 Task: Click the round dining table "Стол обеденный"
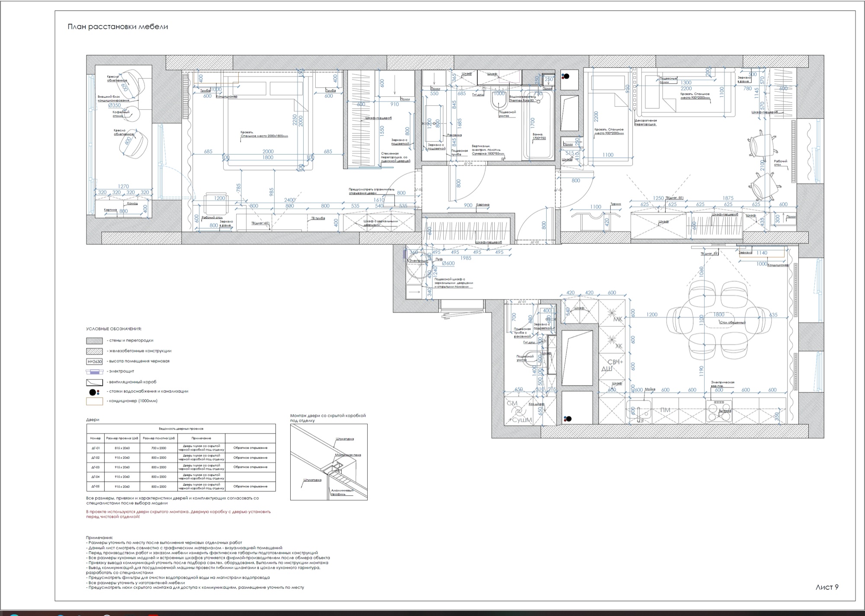[718, 320]
